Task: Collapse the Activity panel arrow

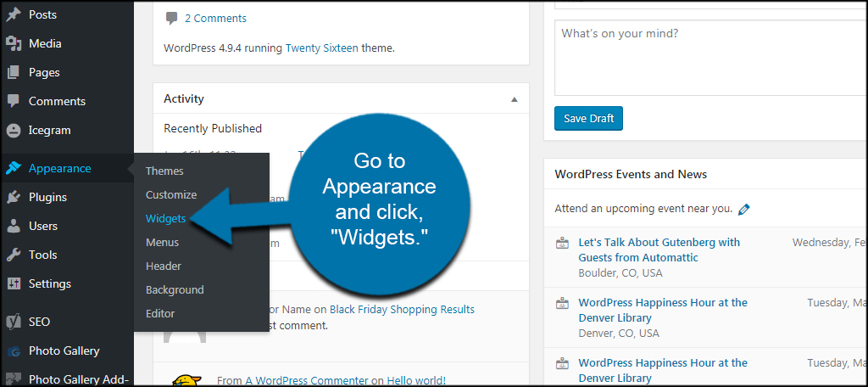Action: click(514, 99)
